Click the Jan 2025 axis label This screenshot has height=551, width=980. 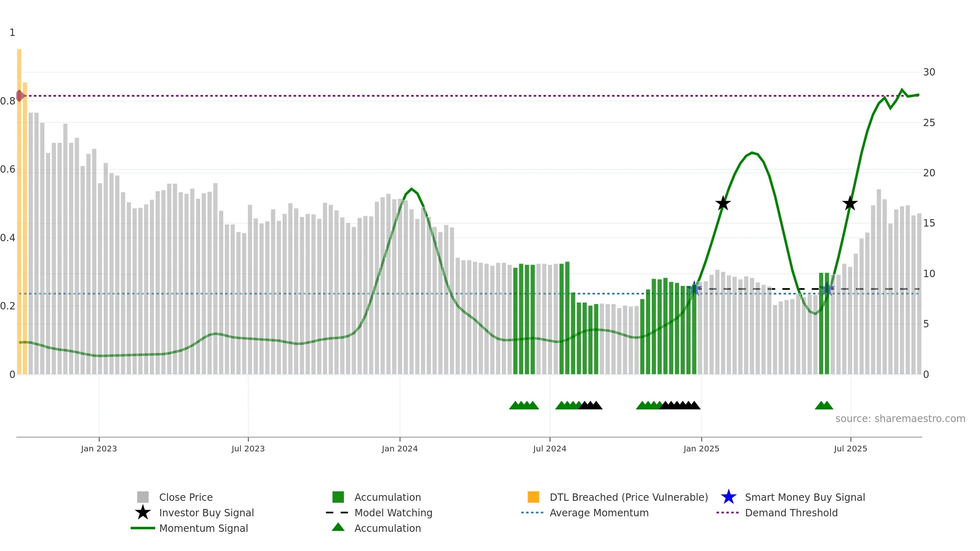click(x=702, y=449)
